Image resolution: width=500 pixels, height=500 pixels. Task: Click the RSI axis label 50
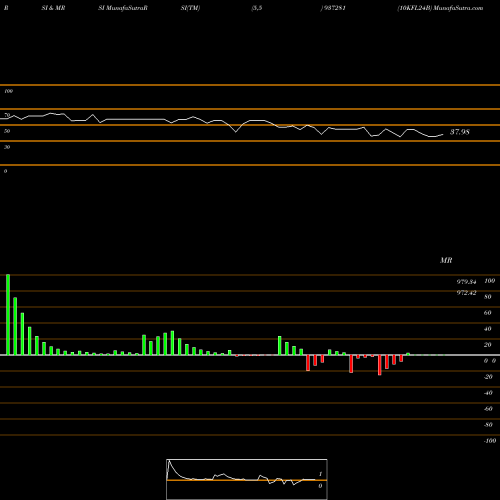[7, 131]
